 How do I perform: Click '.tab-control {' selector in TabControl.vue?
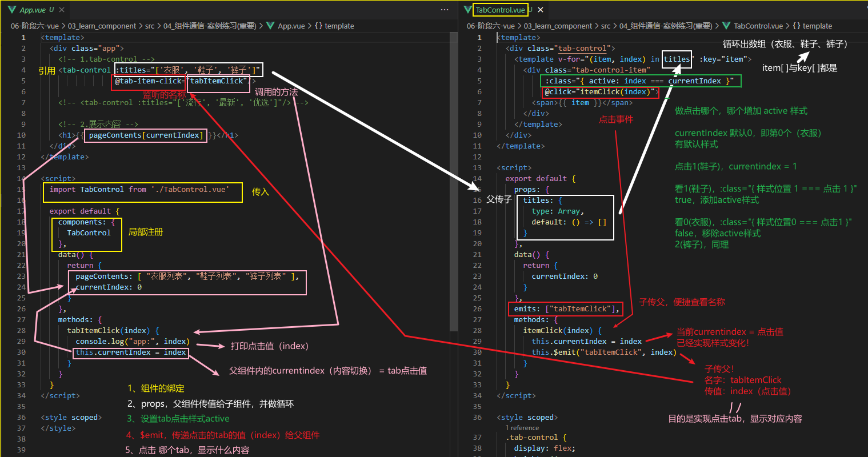click(536, 437)
